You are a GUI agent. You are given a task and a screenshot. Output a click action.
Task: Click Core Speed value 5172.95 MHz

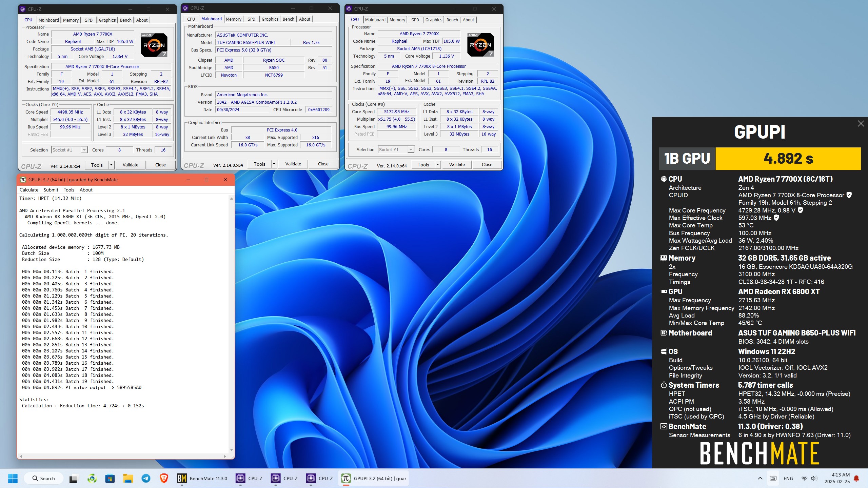tap(397, 112)
